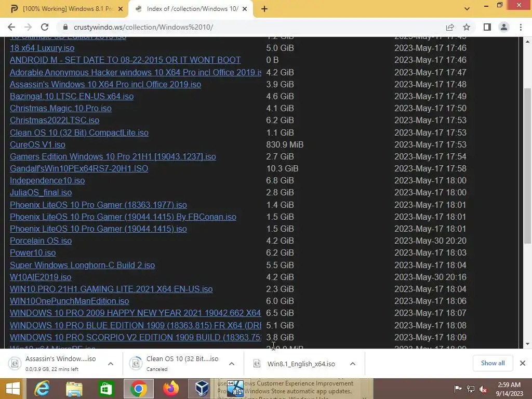
Task: Go back to the previous page
Action: 11,27
